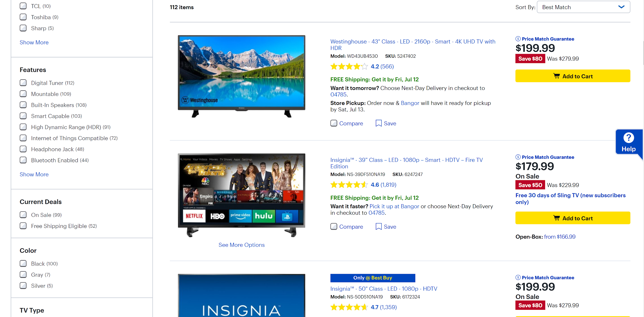Open Open-Box pricing from $166.99 link
The width and height of the screenshot is (644, 317).
point(560,236)
